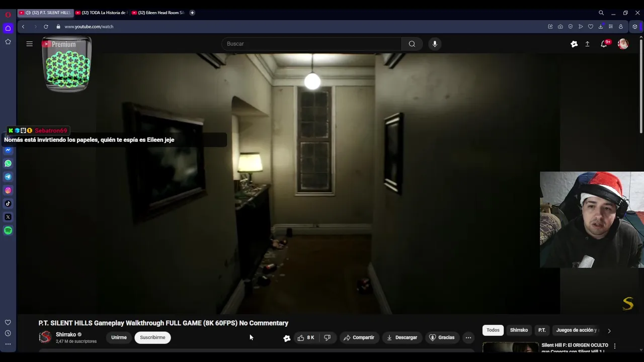The image size is (644, 362).
Task: Go to YouTube Premium home logo
Action: [x=59, y=44]
